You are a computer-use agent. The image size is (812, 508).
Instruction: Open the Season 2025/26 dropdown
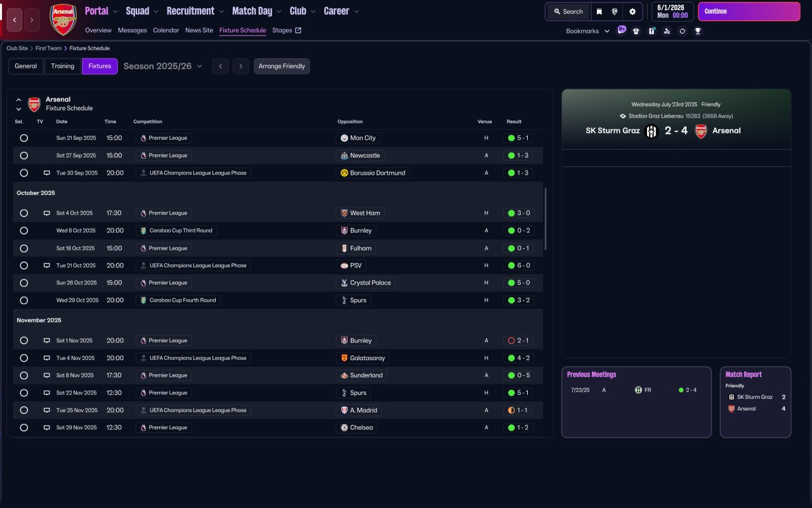(163, 66)
